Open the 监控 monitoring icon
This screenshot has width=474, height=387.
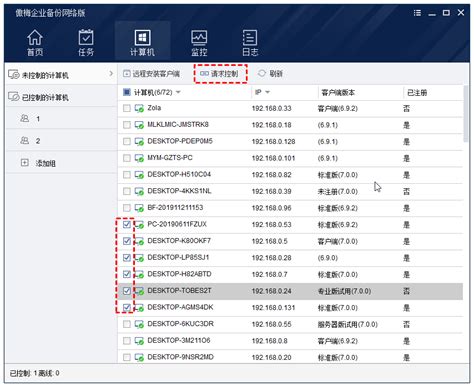[x=199, y=38]
